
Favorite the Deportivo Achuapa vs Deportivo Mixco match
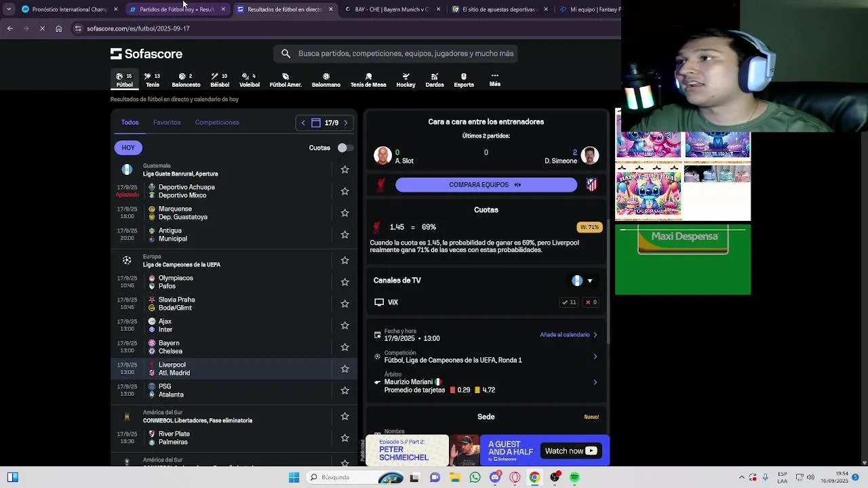344,191
